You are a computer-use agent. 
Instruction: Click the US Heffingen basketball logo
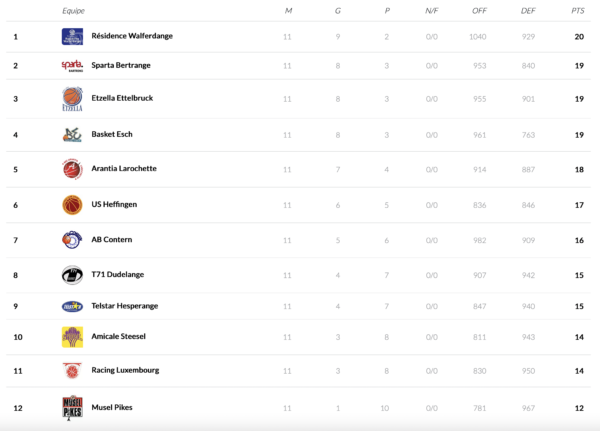click(72, 204)
